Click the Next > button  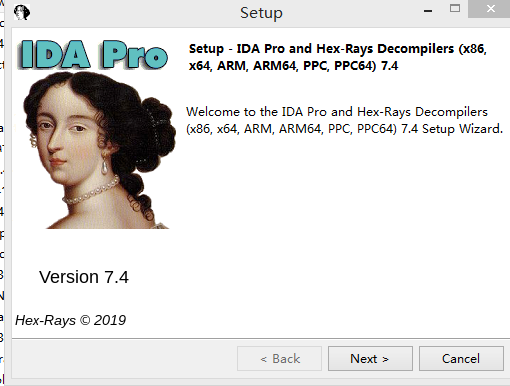(370, 358)
